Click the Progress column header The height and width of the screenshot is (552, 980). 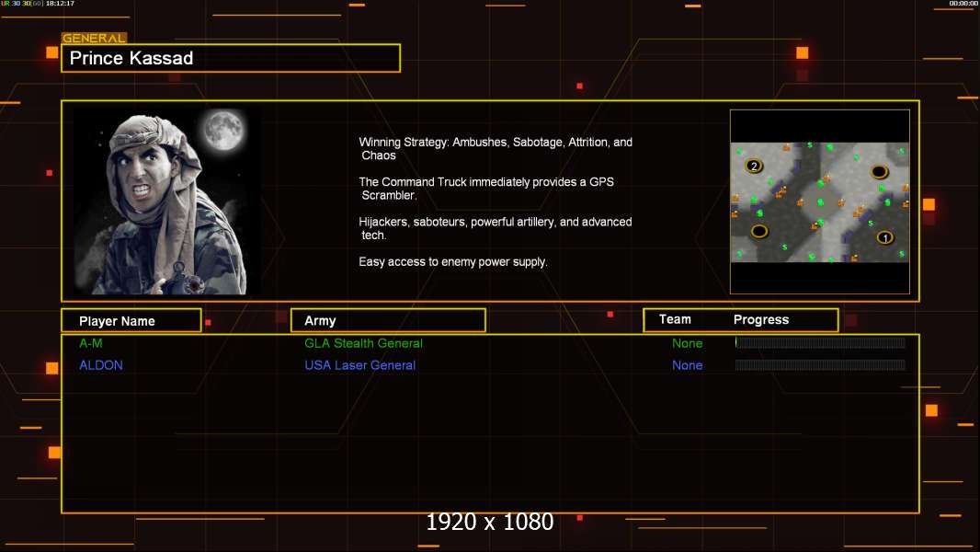pyautogui.click(x=760, y=319)
